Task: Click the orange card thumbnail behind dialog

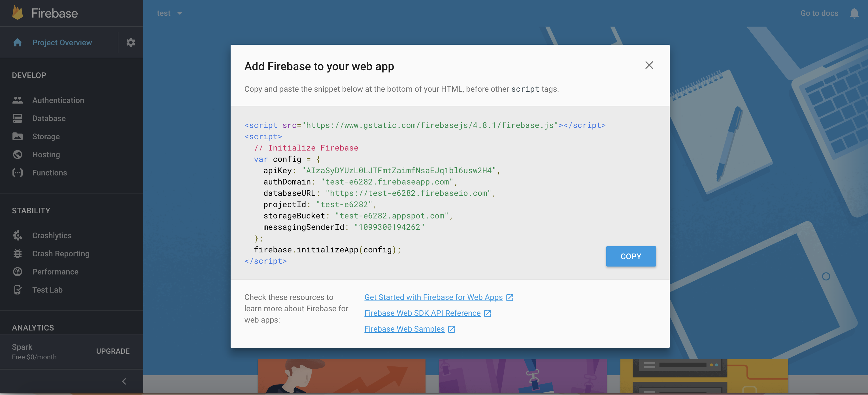Action: [341, 376]
